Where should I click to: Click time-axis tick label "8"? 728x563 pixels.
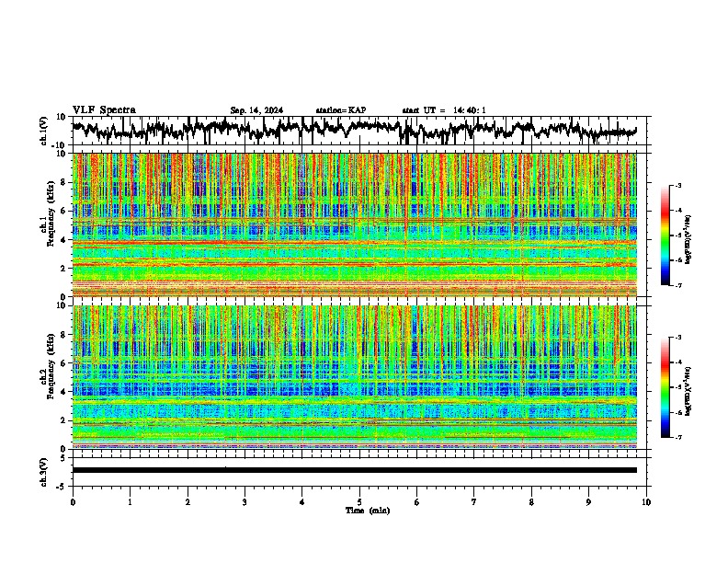coord(531,502)
